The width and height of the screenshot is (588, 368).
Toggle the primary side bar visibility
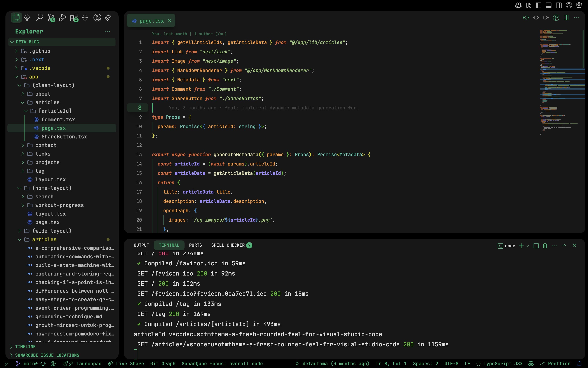[539, 5]
